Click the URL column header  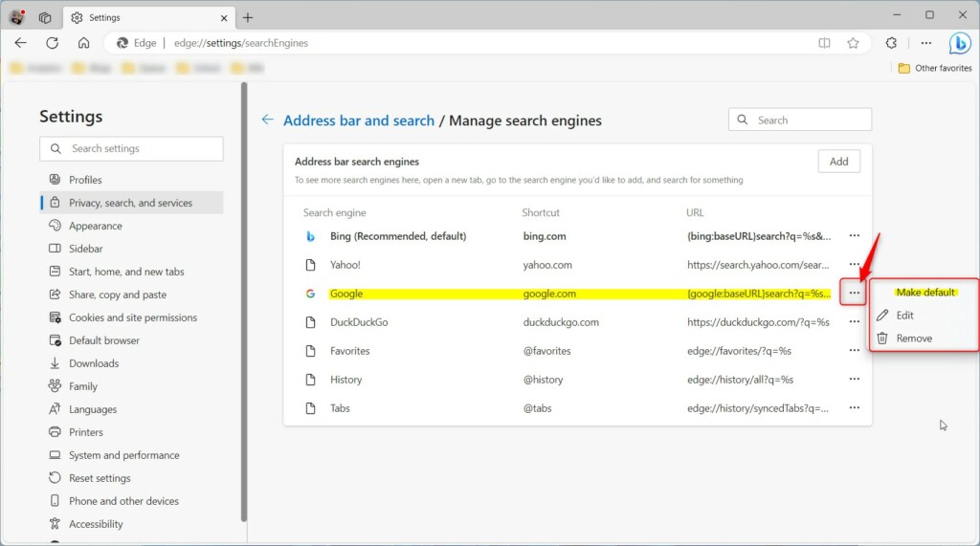(695, 213)
